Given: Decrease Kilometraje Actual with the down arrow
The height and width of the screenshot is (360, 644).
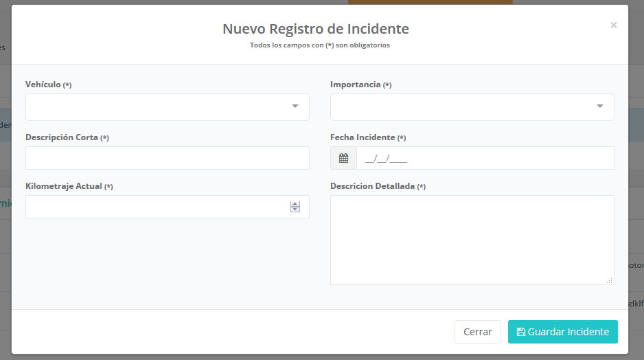Looking at the screenshot, I should (x=295, y=210).
